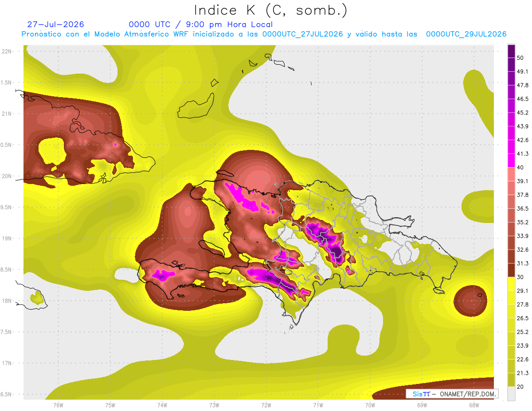This screenshot has width=532, height=411.
Task: Click the "72W" longitude label
Action: pos(266,405)
